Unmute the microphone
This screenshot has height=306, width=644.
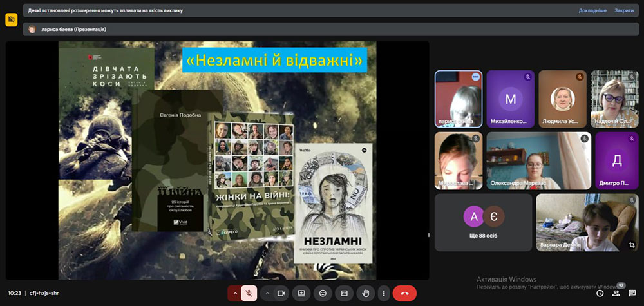(x=249, y=293)
